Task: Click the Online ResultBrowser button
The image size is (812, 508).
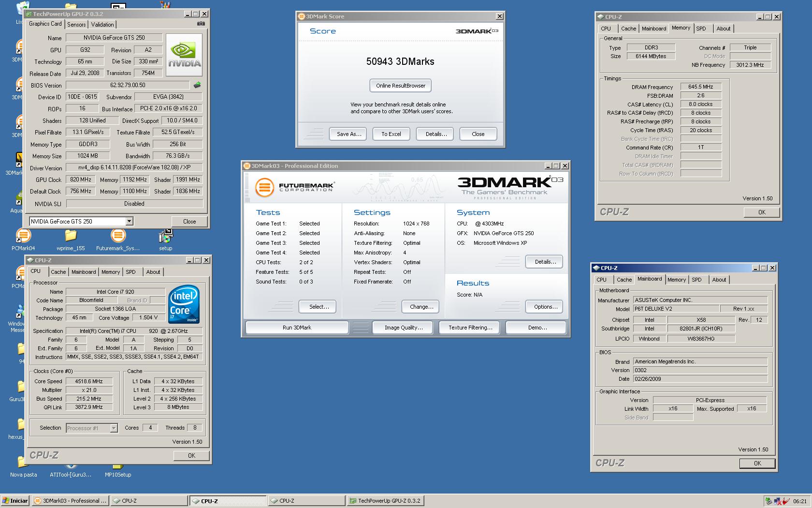Action: [x=401, y=86]
